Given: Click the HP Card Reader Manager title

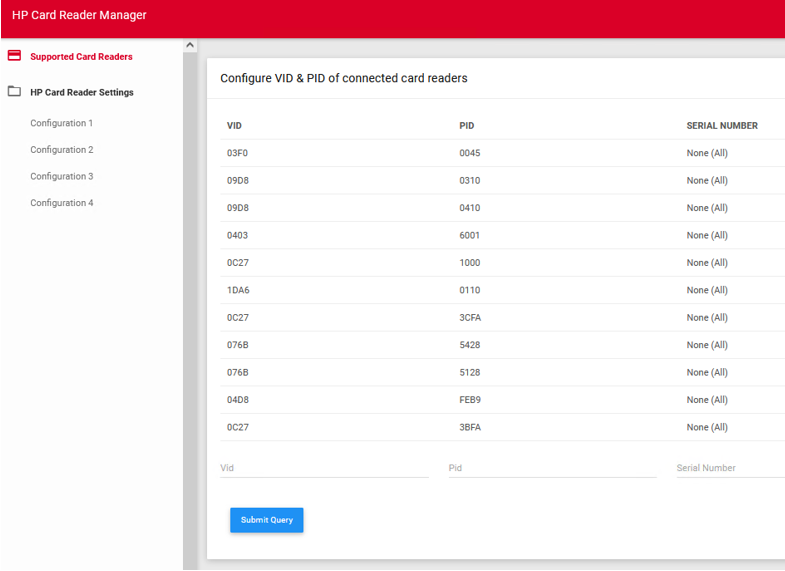Looking at the screenshot, I should point(79,15).
